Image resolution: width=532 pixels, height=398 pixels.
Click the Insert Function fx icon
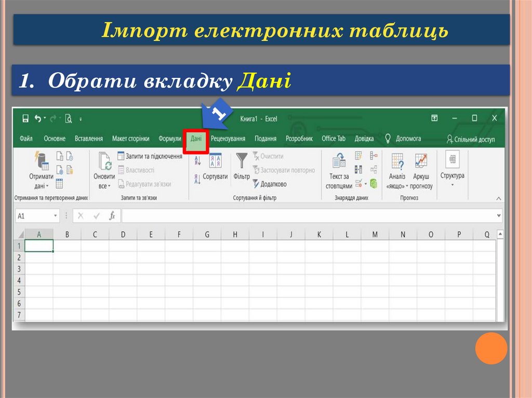point(112,216)
